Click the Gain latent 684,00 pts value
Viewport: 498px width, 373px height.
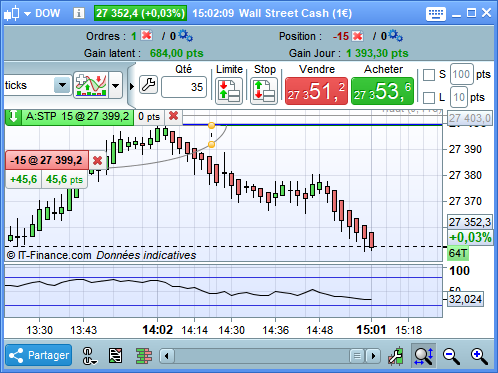click(176, 53)
